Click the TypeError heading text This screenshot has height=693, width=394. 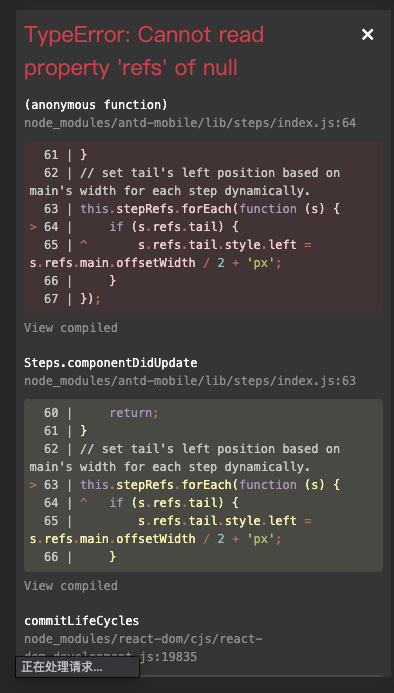pos(144,51)
